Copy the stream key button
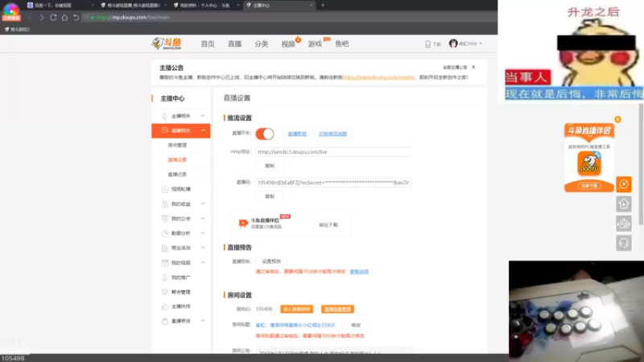 click(x=270, y=196)
